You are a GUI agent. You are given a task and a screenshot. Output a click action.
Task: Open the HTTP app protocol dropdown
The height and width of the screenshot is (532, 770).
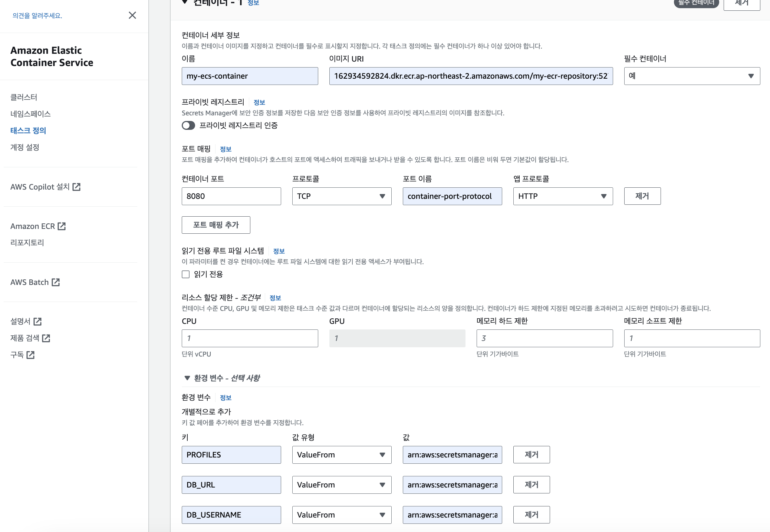pyautogui.click(x=563, y=196)
